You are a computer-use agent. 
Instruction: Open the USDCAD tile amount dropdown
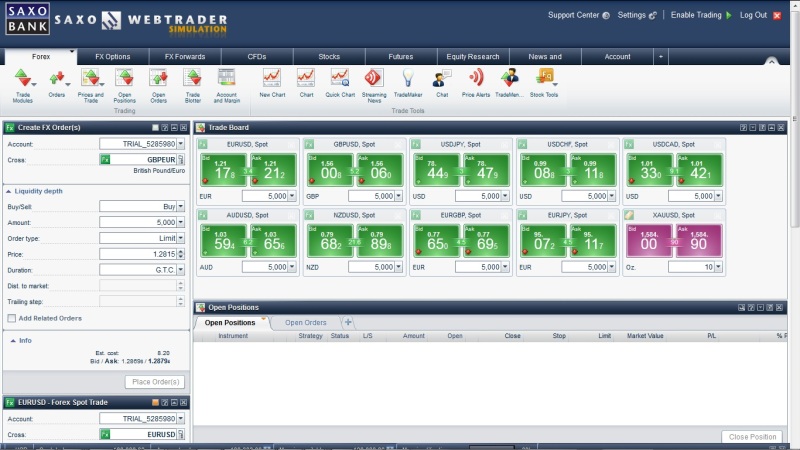point(718,196)
